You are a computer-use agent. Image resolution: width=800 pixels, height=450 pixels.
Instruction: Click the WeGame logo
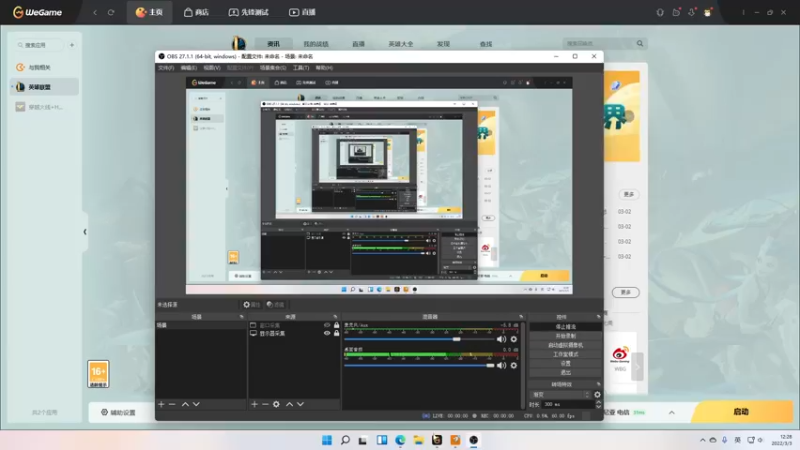(37, 12)
